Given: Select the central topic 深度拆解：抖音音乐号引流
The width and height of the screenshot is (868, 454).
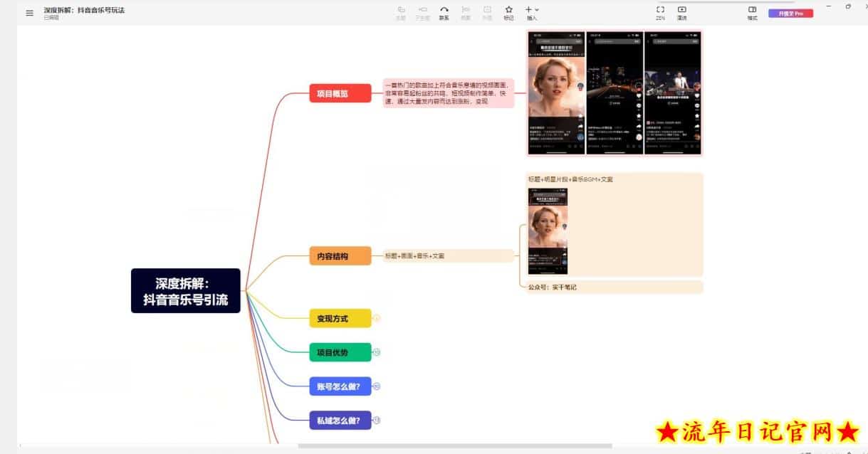Looking at the screenshot, I should [x=186, y=292].
